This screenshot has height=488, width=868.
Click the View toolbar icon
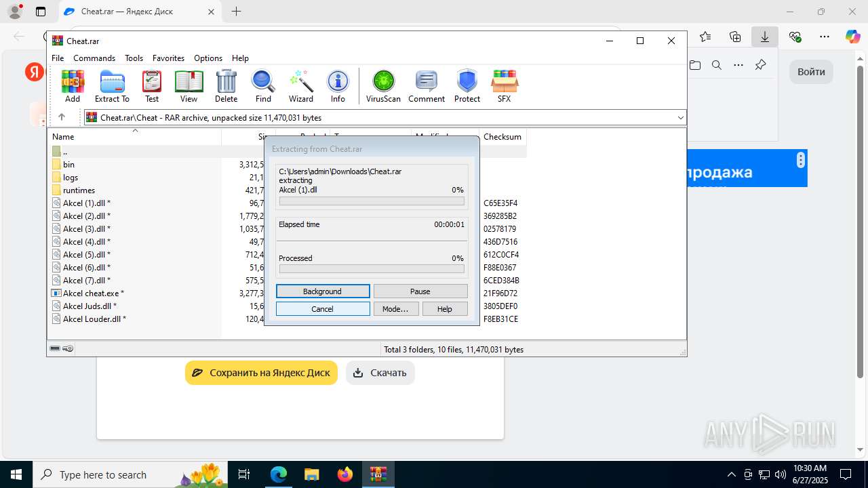tap(189, 86)
